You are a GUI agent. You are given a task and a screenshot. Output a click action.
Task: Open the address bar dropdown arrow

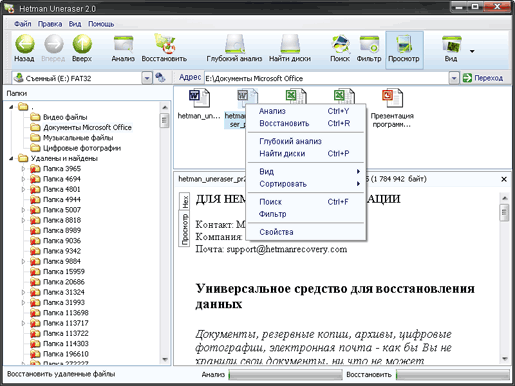pos(453,78)
